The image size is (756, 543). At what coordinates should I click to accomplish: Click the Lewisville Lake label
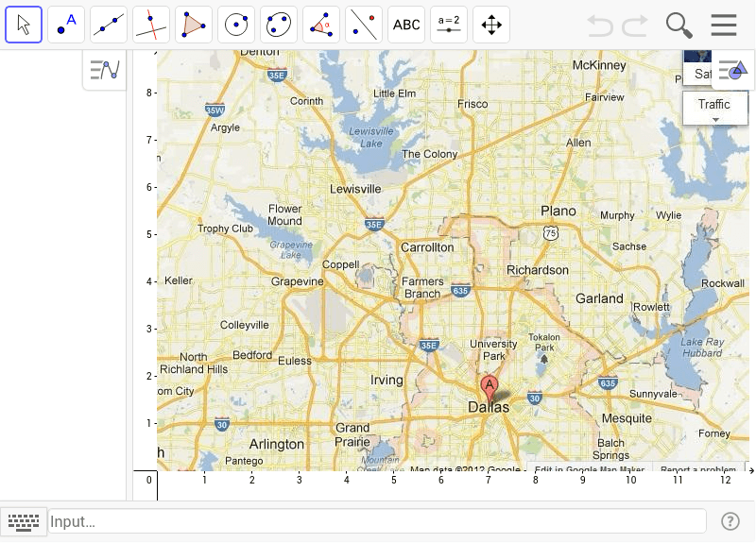(371, 137)
